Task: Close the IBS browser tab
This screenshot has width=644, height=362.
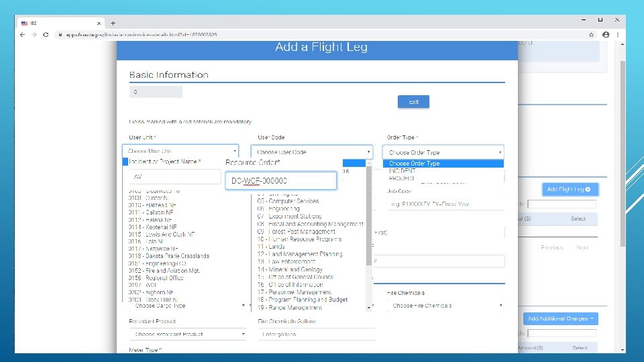Action: [99, 23]
